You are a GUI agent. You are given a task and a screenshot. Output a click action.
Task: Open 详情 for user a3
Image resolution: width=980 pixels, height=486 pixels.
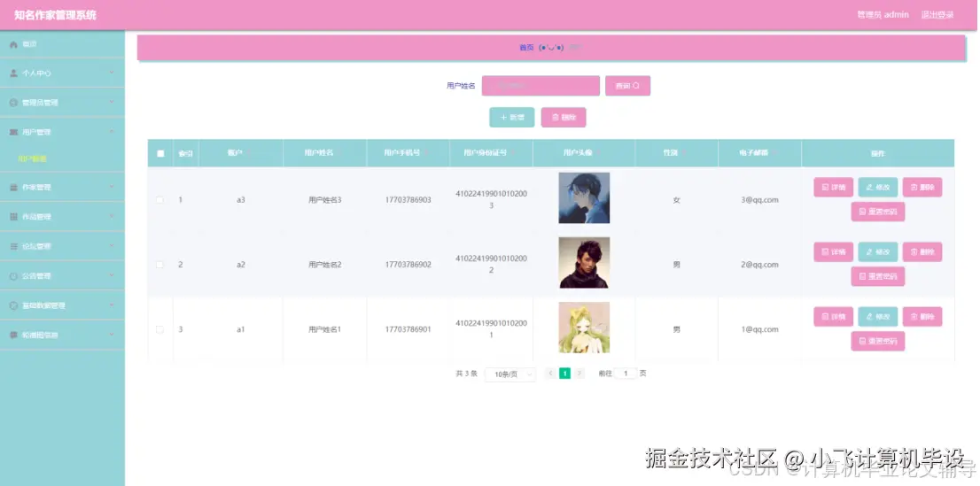point(833,188)
